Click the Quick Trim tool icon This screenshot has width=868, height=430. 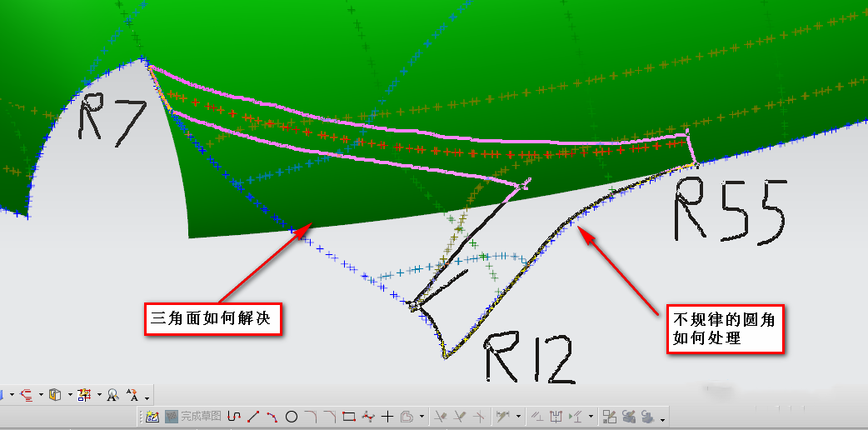(x=441, y=416)
